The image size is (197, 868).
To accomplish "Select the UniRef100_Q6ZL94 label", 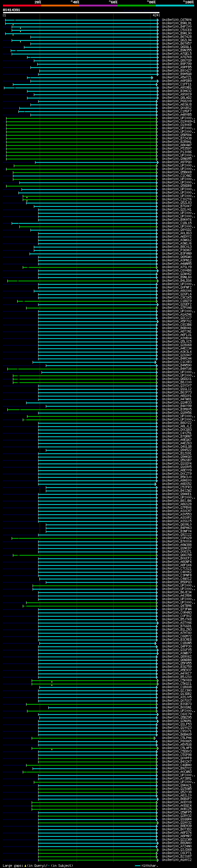I will (177, 40).
